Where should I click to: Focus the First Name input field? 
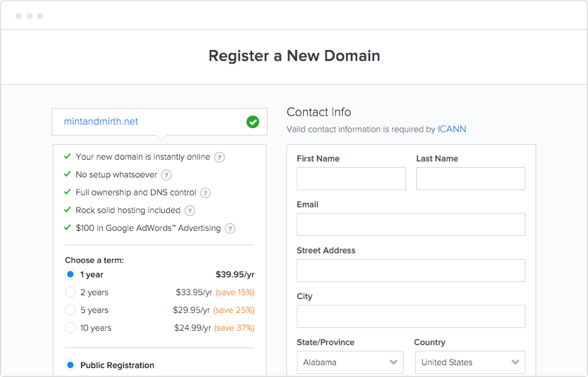[x=351, y=179]
